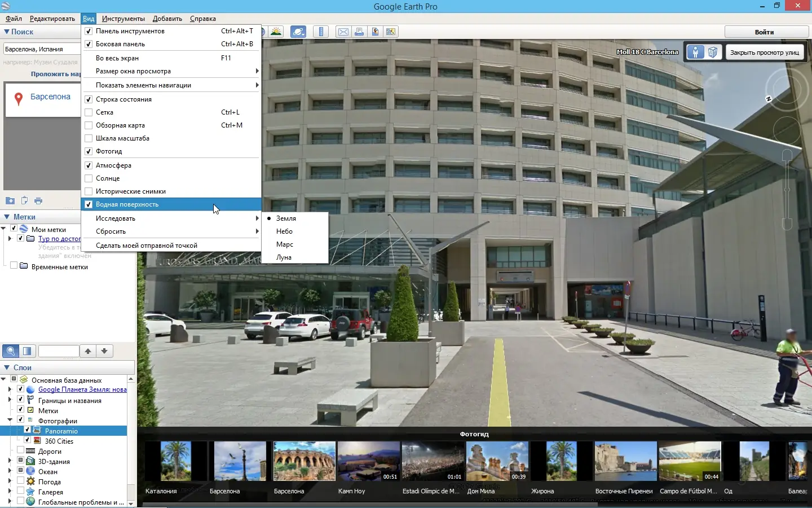Viewport: 812px width, 508px height.
Task: Open the Print tool from the toolbar
Action: (359, 32)
